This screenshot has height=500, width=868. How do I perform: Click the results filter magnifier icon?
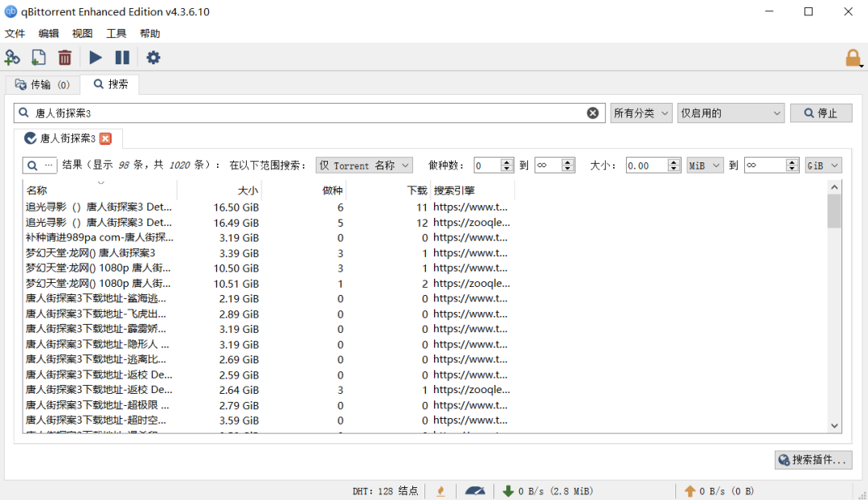click(x=32, y=166)
